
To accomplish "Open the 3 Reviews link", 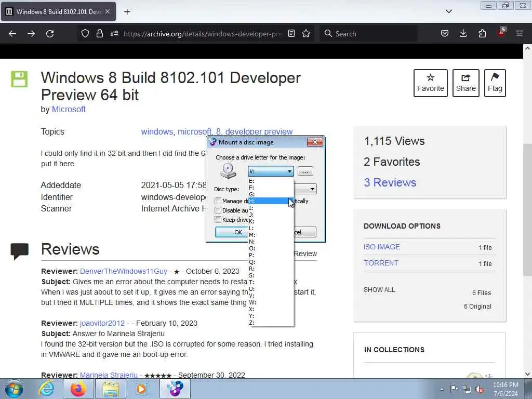I will (390, 182).
